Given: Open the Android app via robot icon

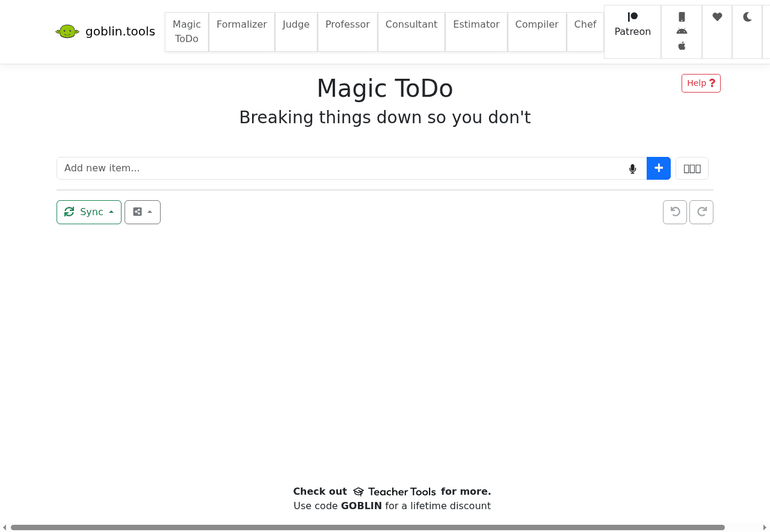Looking at the screenshot, I should tap(682, 31).
